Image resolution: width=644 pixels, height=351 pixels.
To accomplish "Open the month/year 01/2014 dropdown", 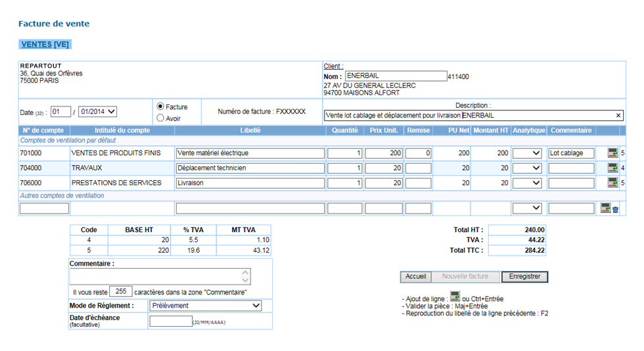I will (98, 111).
